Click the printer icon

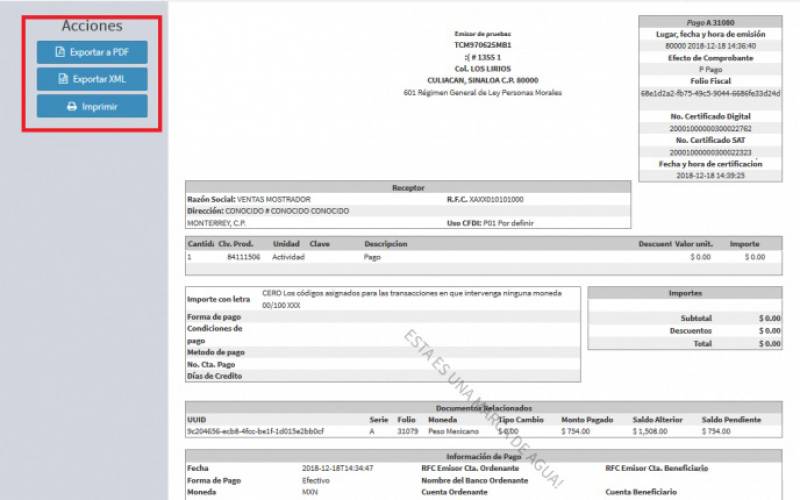(72, 107)
